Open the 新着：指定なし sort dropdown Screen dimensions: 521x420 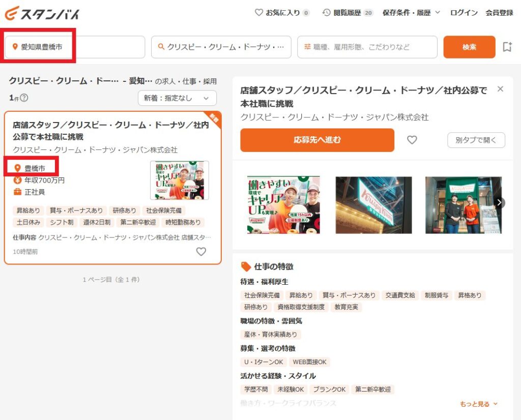tap(177, 98)
